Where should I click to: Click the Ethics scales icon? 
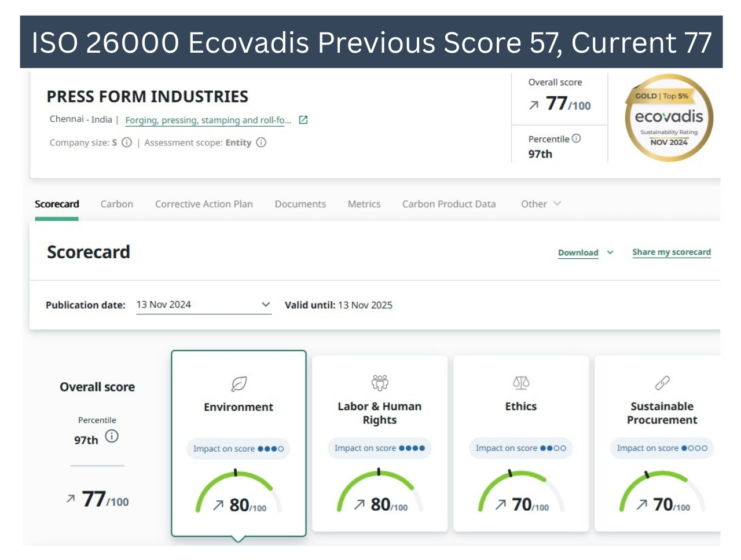[x=521, y=382]
